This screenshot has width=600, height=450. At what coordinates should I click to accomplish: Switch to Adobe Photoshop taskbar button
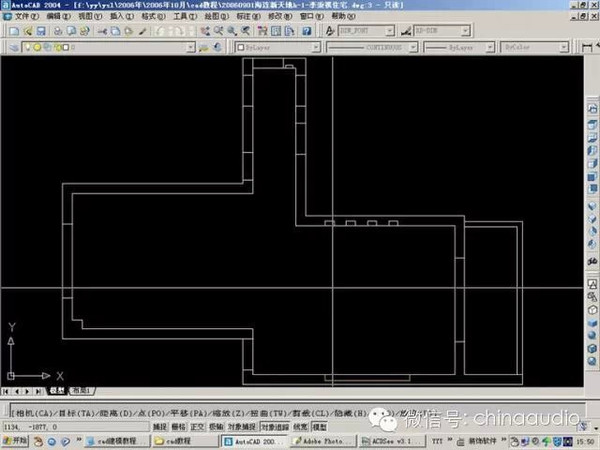click(x=323, y=442)
